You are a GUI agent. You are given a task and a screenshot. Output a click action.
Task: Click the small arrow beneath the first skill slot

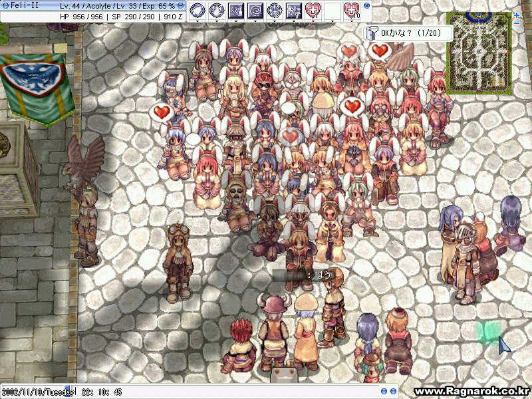[x=197, y=21]
